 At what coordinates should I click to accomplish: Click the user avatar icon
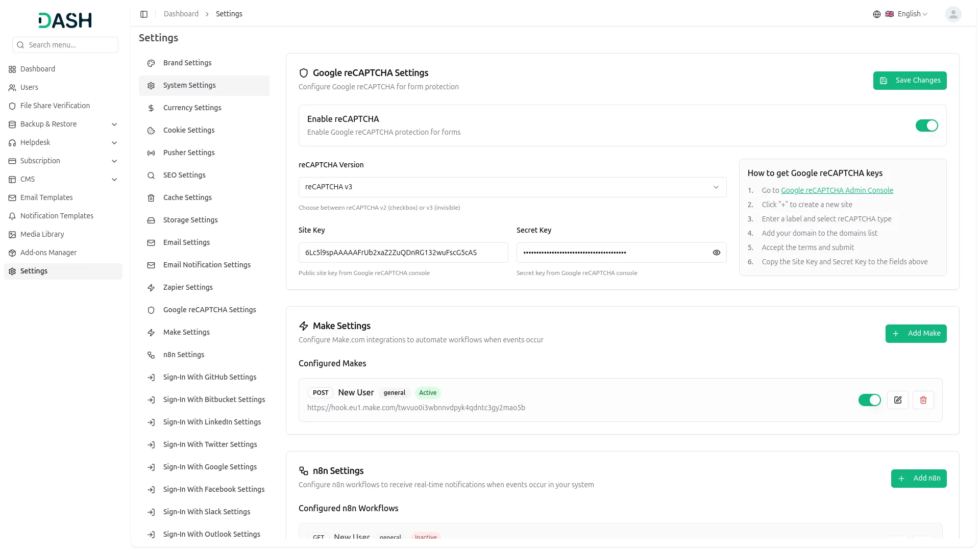coord(952,14)
